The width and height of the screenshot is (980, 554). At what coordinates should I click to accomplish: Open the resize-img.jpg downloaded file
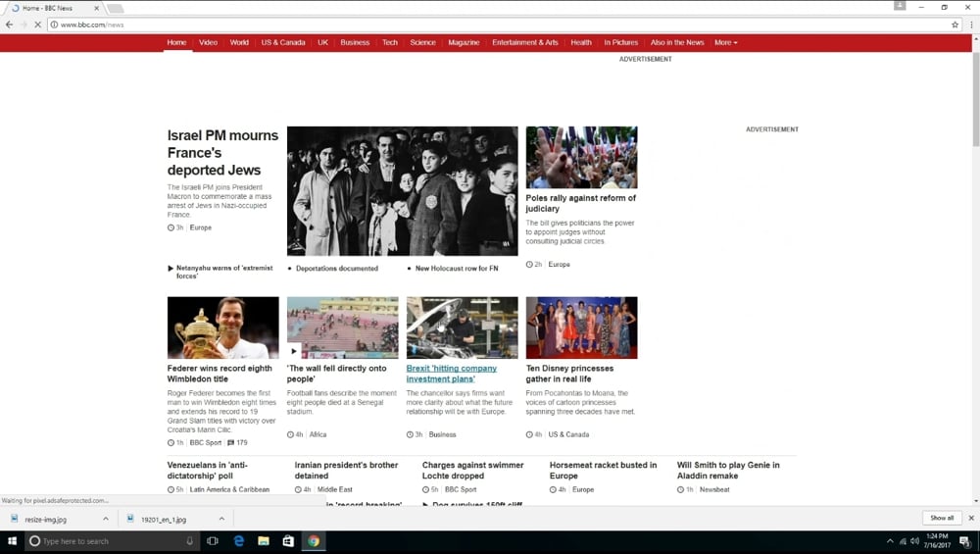click(46, 519)
